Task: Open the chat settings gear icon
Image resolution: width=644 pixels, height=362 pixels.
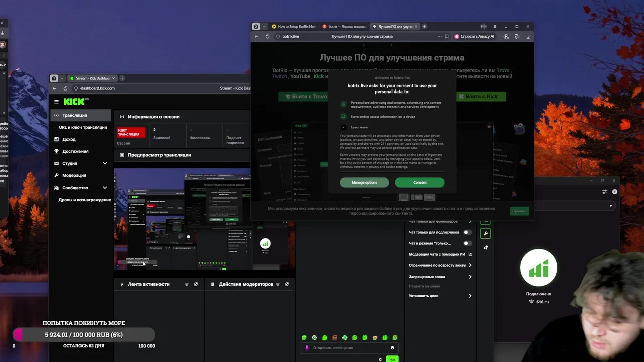Action: coord(380,359)
